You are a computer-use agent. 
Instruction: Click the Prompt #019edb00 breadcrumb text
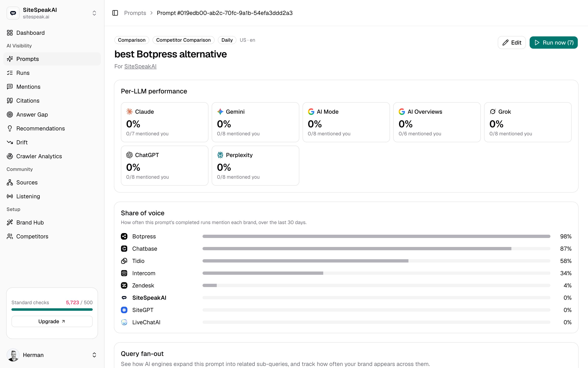coord(225,13)
